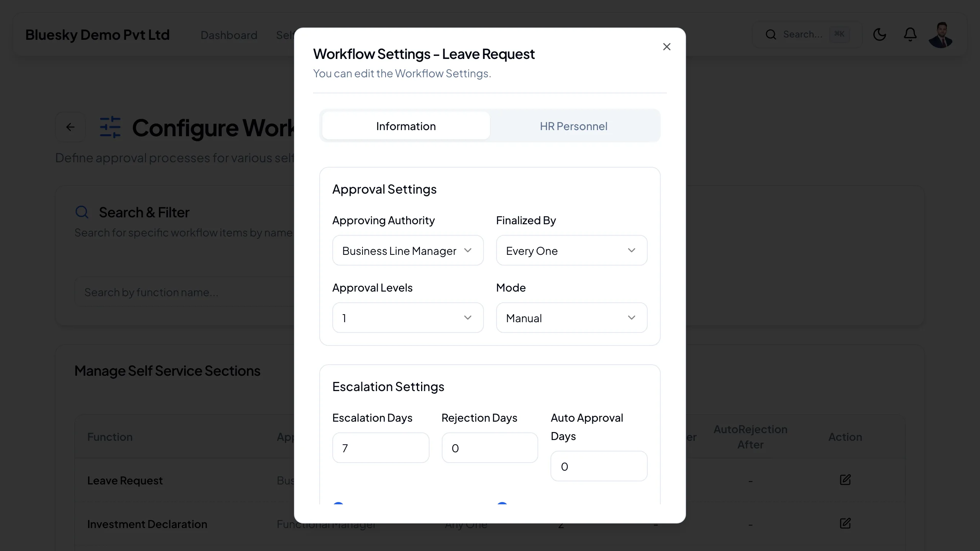Close the Workflow Settings dialog
This screenshot has height=551, width=980.
pos(666,47)
